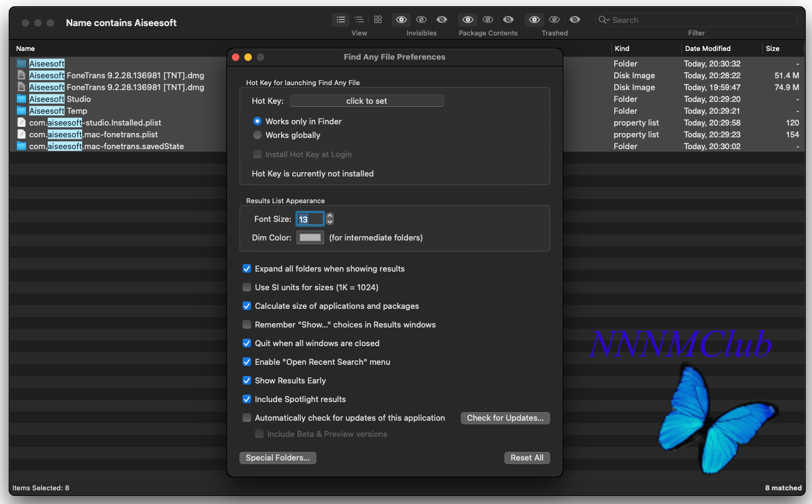Click last eye icon under Invisibles
The image size is (812, 504).
(x=441, y=20)
